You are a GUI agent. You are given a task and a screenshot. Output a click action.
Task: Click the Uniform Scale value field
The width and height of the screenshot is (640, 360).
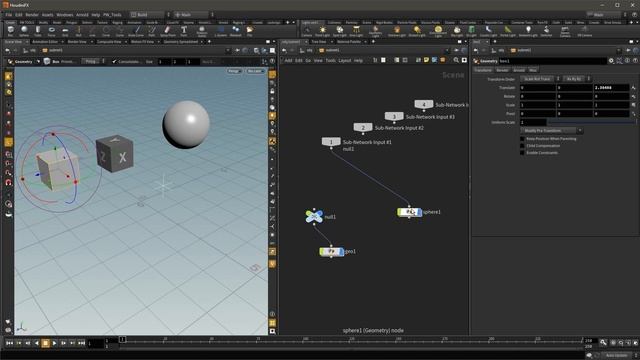point(533,122)
